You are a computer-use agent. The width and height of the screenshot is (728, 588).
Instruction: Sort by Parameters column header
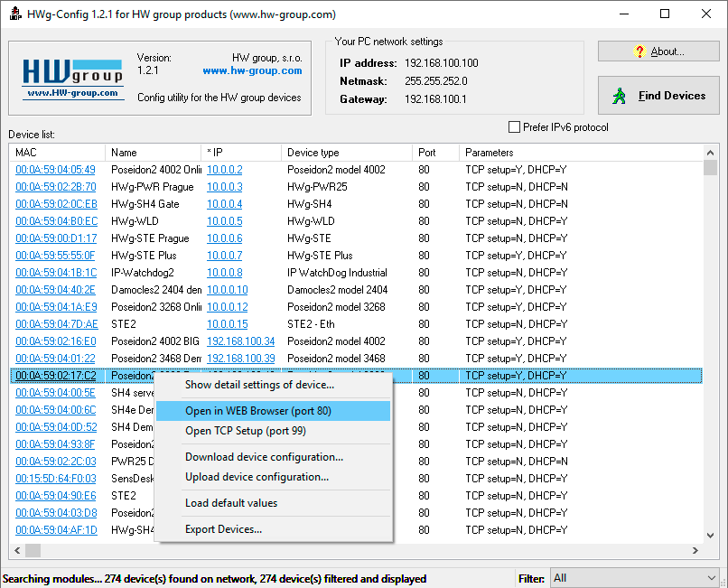click(582, 153)
